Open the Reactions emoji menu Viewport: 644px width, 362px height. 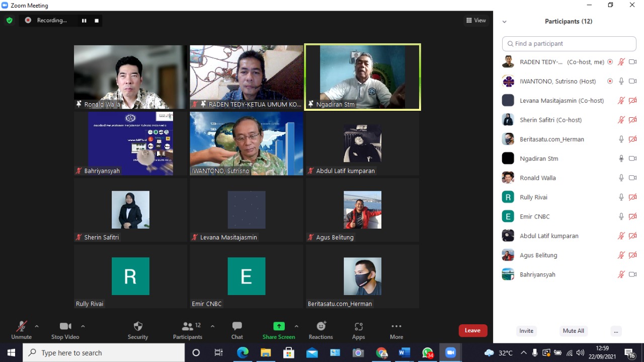[x=320, y=330]
